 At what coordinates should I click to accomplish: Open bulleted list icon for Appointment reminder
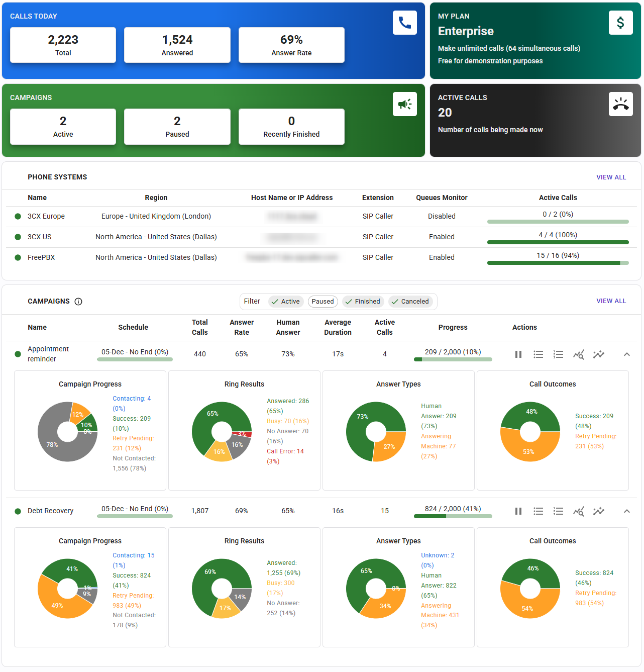click(539, 354)
